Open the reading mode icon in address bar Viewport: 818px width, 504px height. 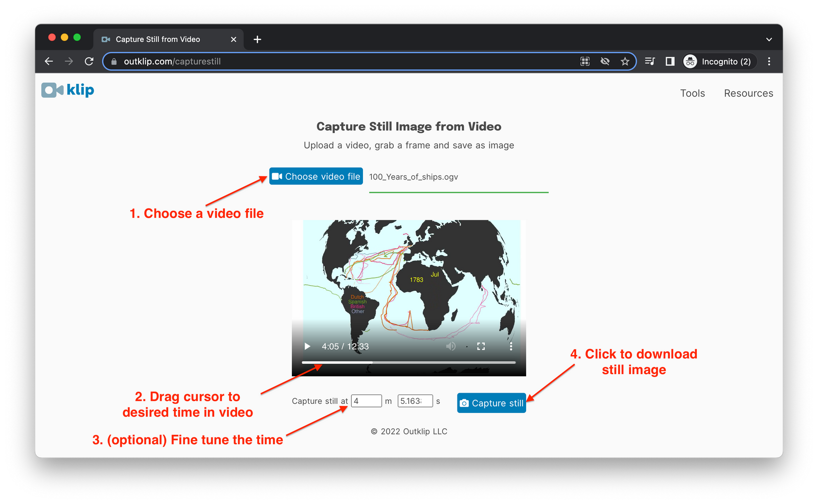click(584, 61)
